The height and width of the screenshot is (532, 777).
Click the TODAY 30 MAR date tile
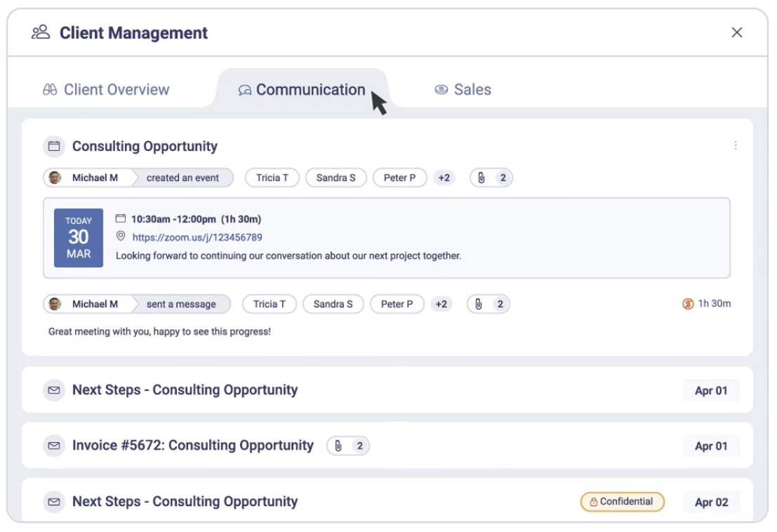(79, 237)
